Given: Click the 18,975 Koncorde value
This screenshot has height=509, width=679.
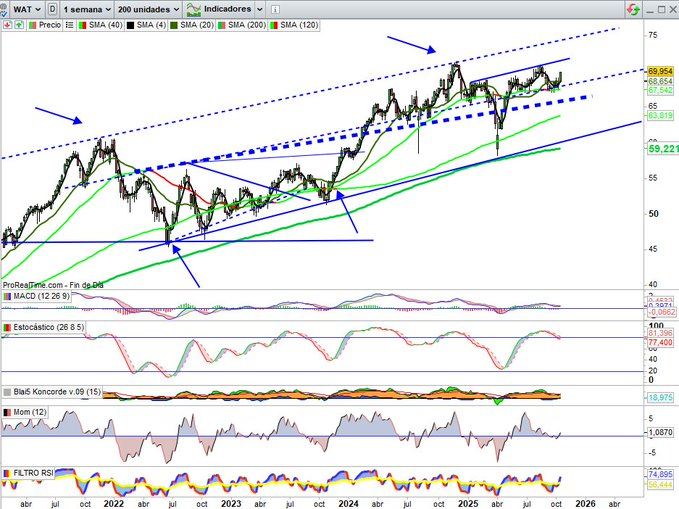Looking at the screenshot, I should (660, 398).
